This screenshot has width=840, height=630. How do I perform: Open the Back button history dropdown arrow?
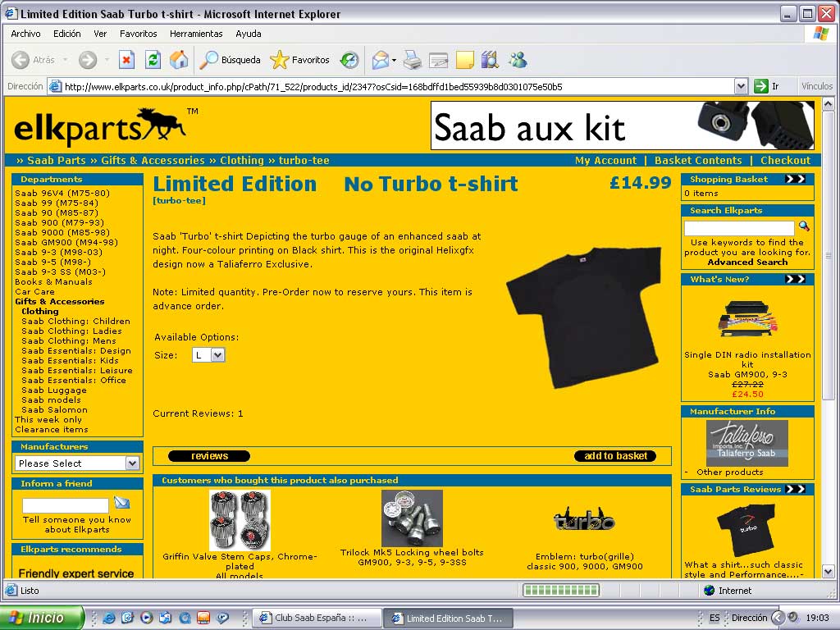pos(66,60)
